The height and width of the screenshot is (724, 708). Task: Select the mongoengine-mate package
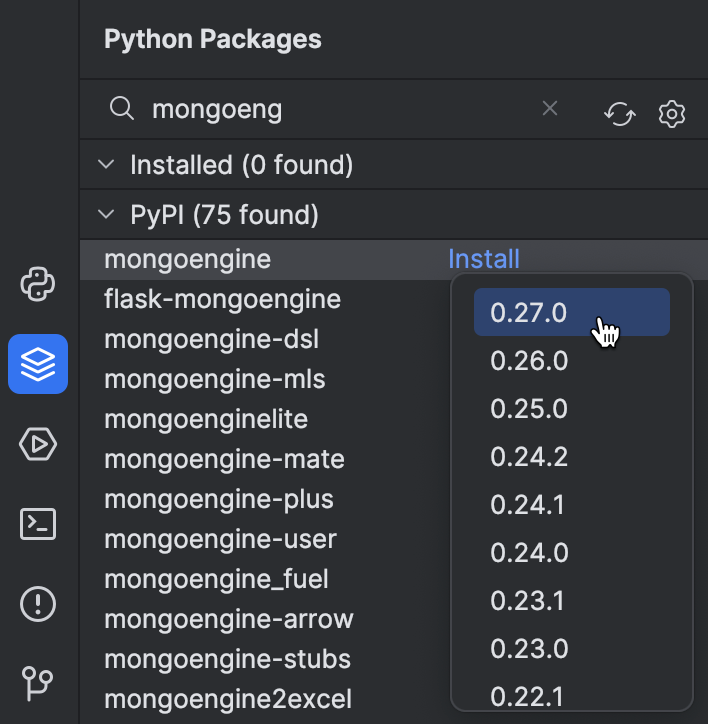click(224, 459)
